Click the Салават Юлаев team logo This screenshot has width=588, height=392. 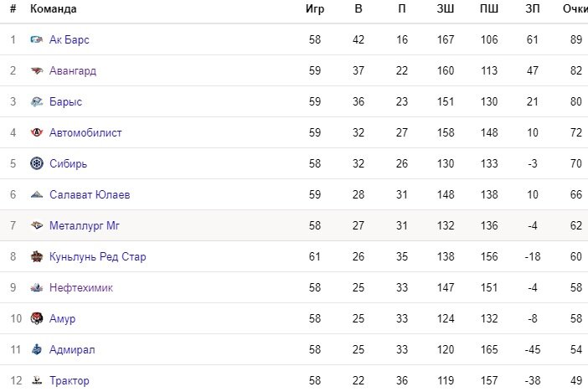click(x=36, y=194)
